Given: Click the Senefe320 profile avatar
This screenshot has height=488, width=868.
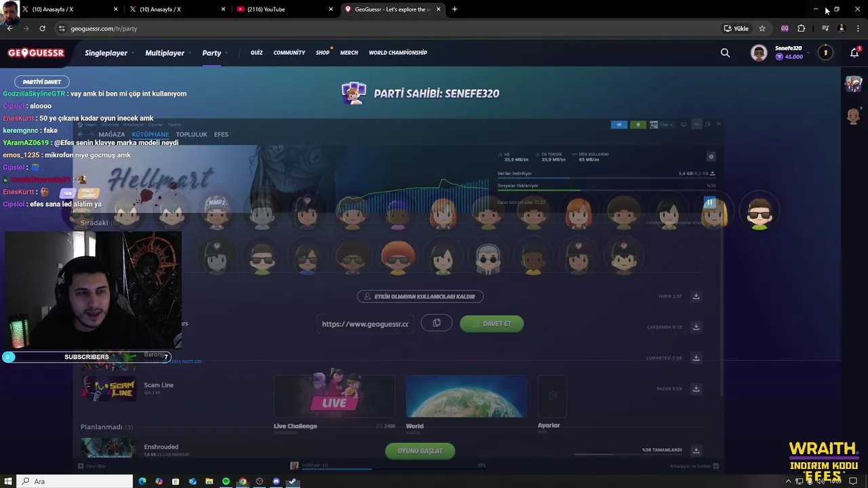Looking at the screenshot, I should 759,53.
